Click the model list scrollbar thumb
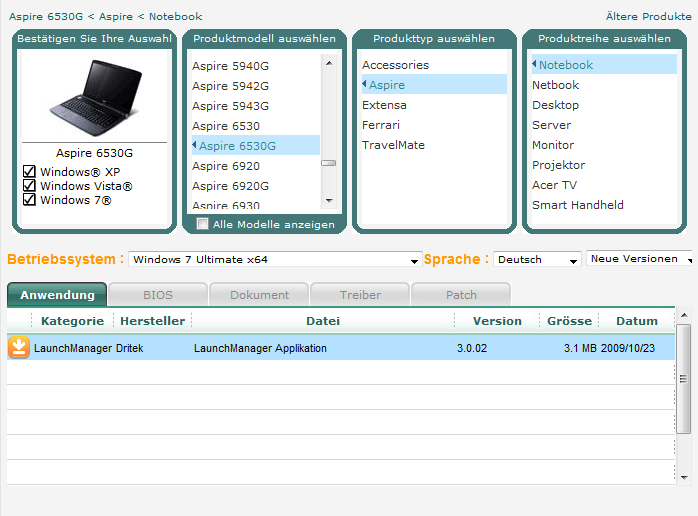The height and width of the screenshot is (516, 698). pos(329,163)
